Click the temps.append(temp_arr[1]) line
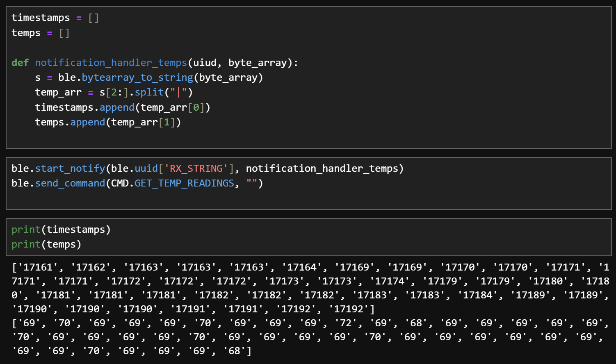The height and width of the screenshot is (364, 616). 108,122
